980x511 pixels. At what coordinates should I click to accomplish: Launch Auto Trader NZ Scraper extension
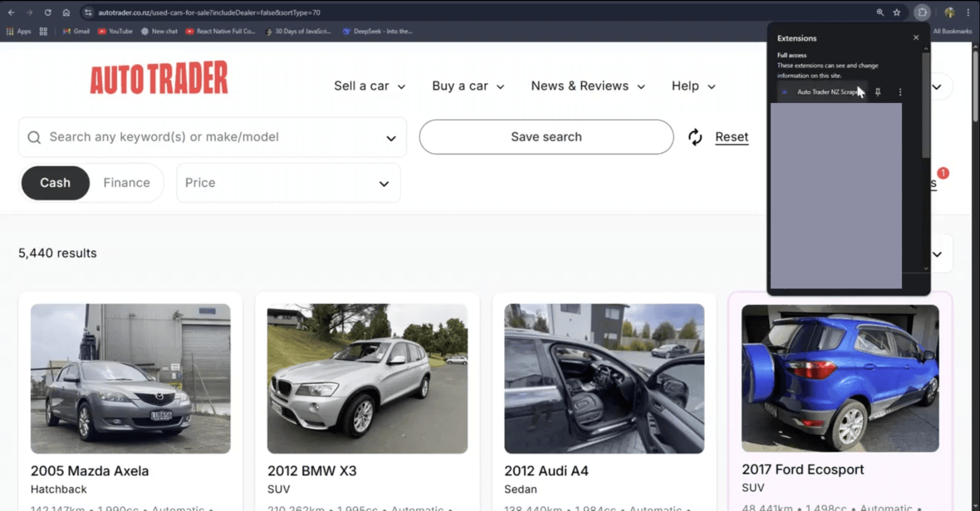tap(822, 92)
